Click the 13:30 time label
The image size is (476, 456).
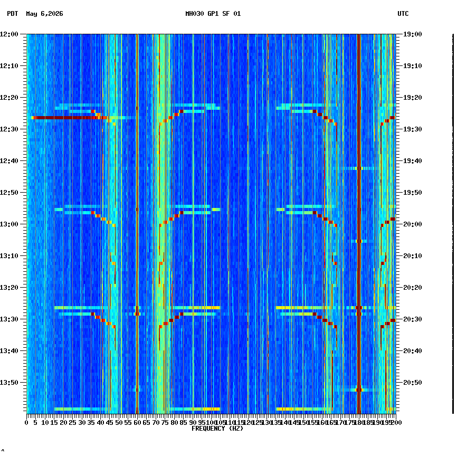(x=9, y=319)
